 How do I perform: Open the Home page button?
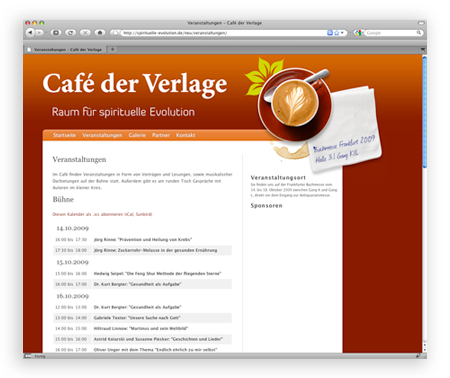tap(100, 33)
